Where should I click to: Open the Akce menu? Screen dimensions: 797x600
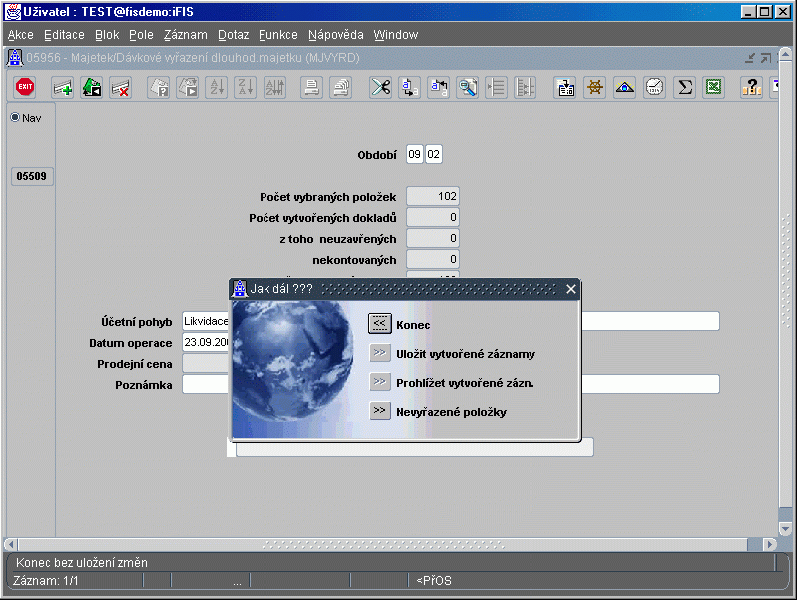point(20,35)
